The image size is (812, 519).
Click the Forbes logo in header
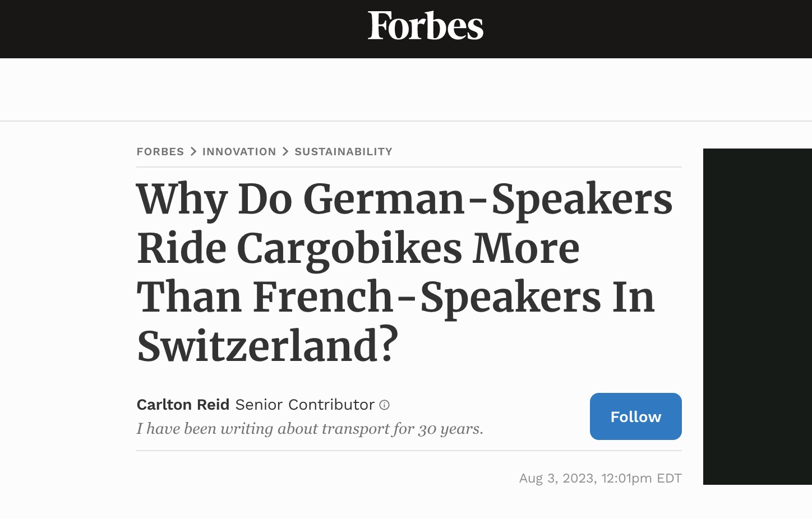click(425, 26)
